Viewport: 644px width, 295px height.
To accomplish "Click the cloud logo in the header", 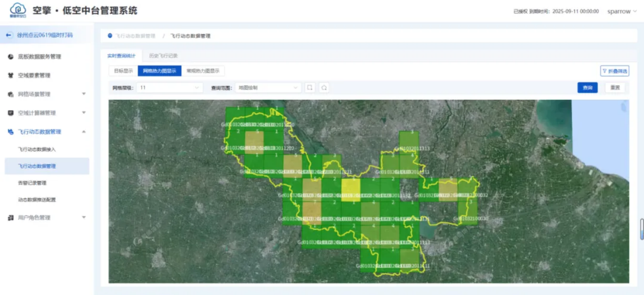I will [x=18, y=10].
